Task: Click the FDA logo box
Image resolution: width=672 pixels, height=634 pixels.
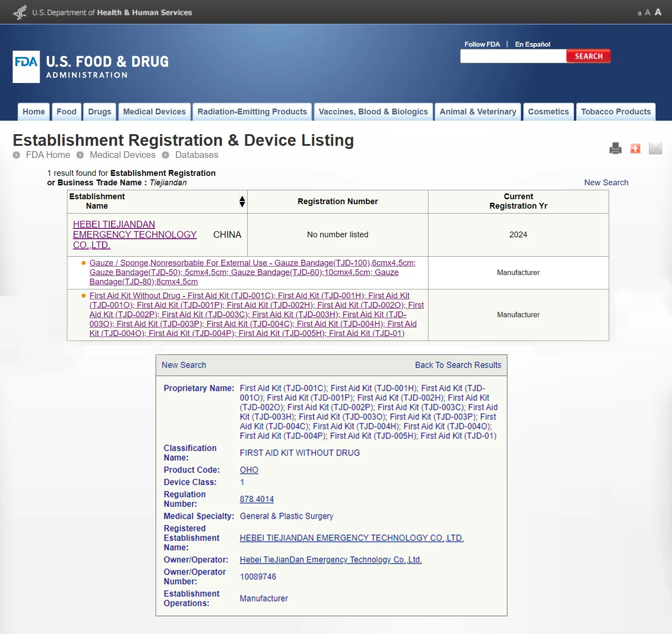Action: click(x=26, y=67)
